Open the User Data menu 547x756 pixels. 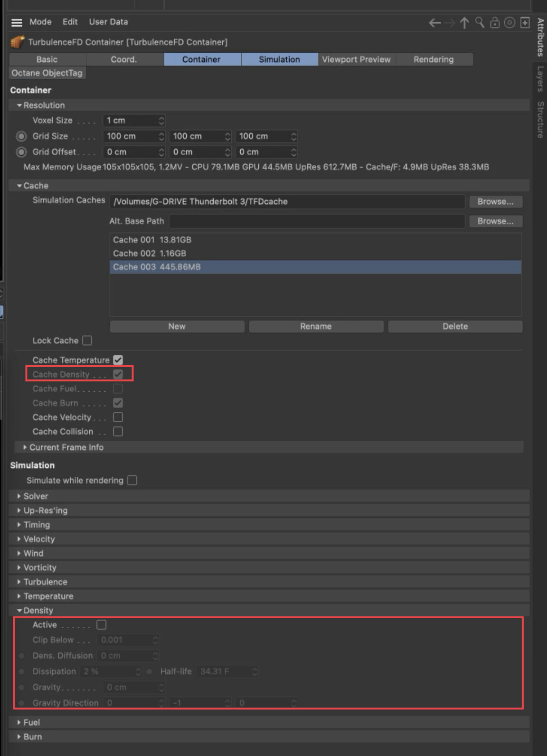pyautogui.click(x=108, y=22)
